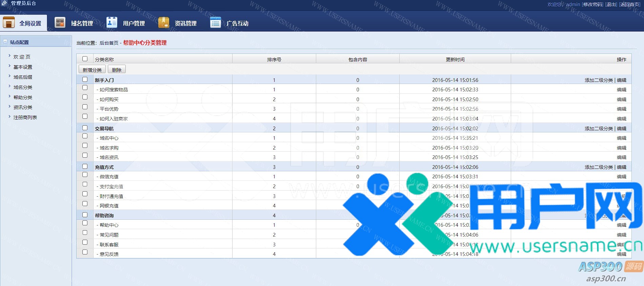
Task: Click the 广告互动 list icon
Action: pos(216,23)
